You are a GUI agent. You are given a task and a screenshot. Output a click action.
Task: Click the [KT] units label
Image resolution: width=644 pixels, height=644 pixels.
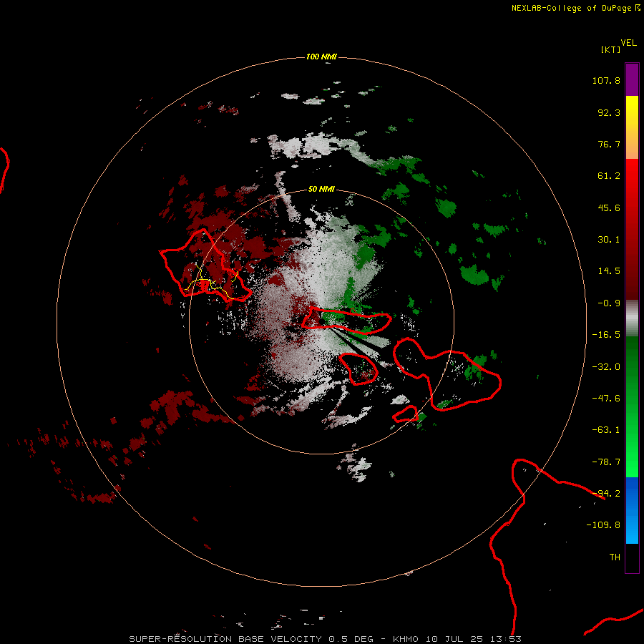(x=610, y=49)
